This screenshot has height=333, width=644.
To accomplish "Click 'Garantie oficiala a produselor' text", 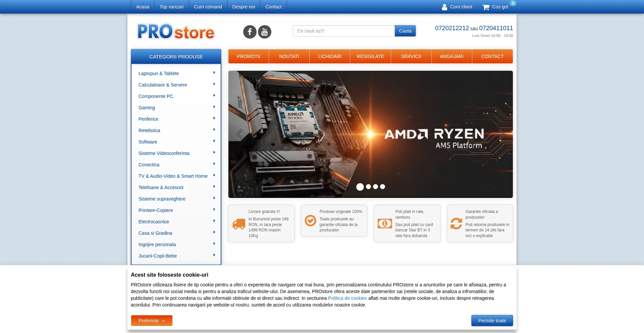I will point(482,214).
